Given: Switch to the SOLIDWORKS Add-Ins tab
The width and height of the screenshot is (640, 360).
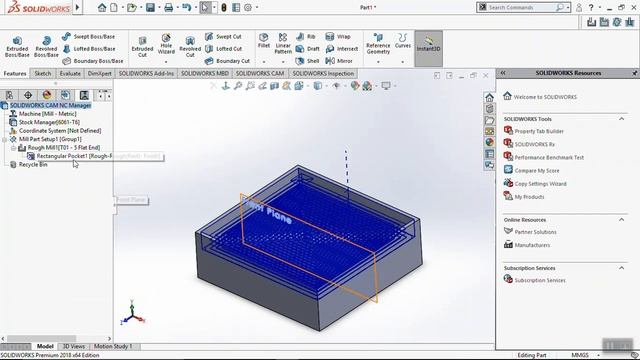Looking at the screenshot, I should pyautogui.click(x=146, y=73).
